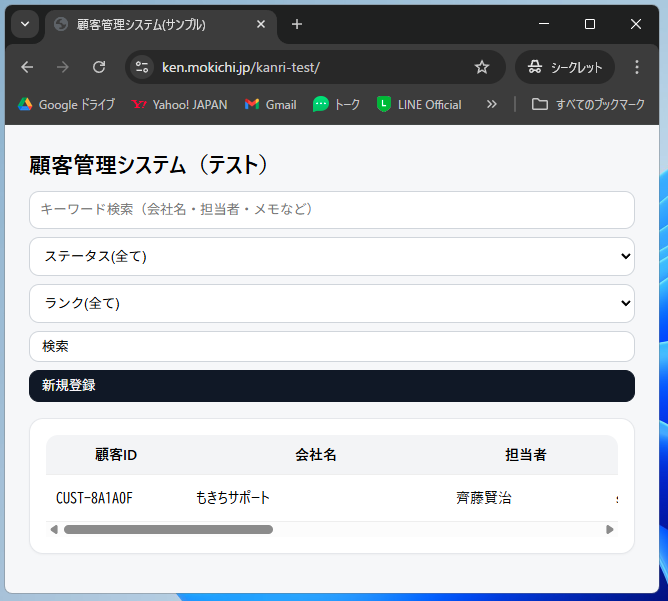668x601 pixels.
Task: Click the 検索 button
Action: tap(332, 346)
